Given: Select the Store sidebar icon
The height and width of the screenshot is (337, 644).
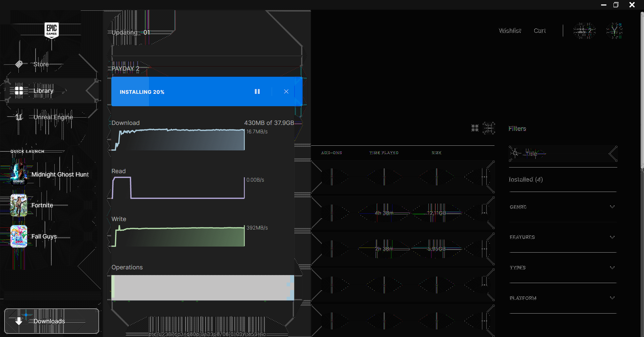Looking at the screenshot, I should pos(19,64).
